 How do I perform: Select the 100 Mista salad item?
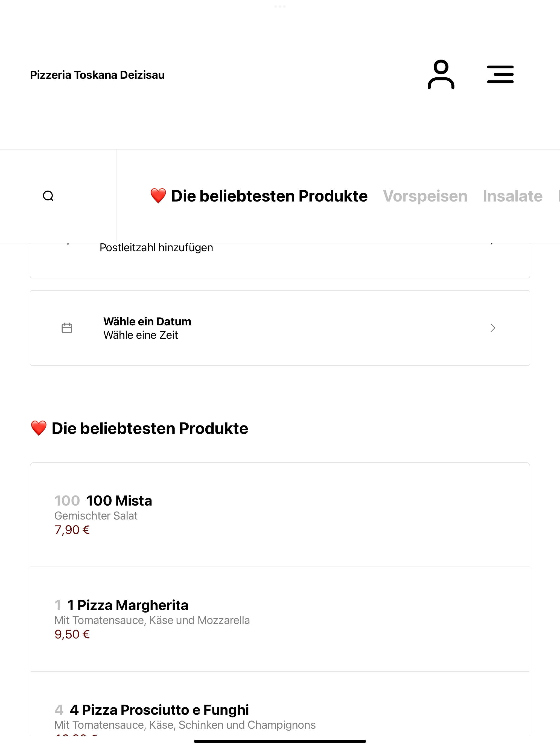pos(280,515)
